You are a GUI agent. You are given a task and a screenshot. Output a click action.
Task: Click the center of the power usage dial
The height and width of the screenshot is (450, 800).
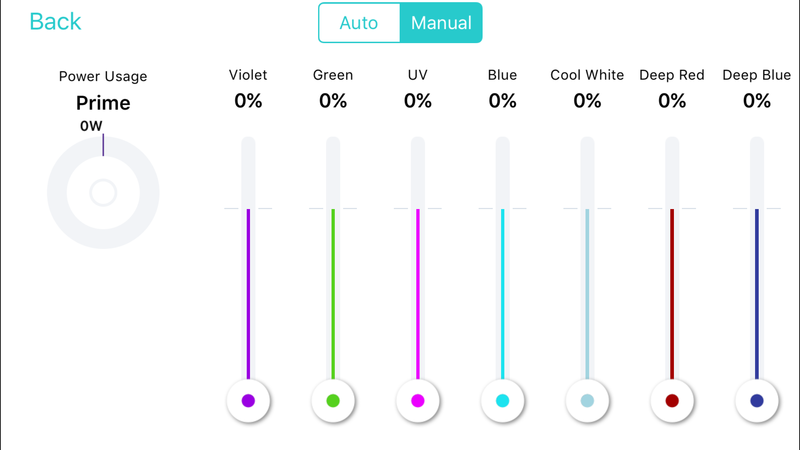pos(103,192)
